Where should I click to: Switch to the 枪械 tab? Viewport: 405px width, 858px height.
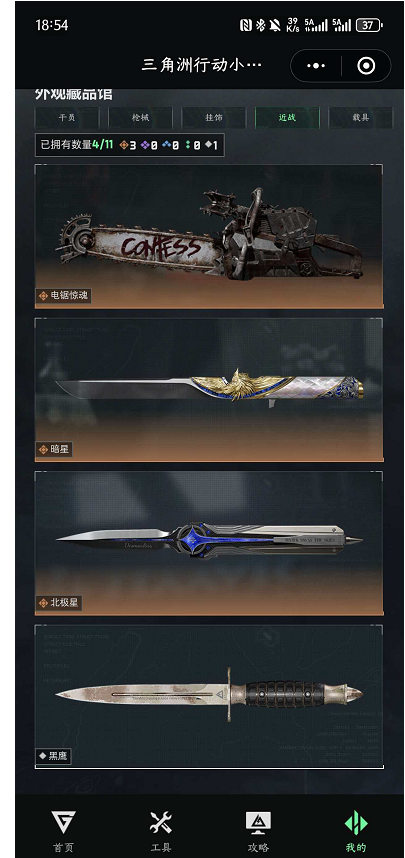point(141,118)
